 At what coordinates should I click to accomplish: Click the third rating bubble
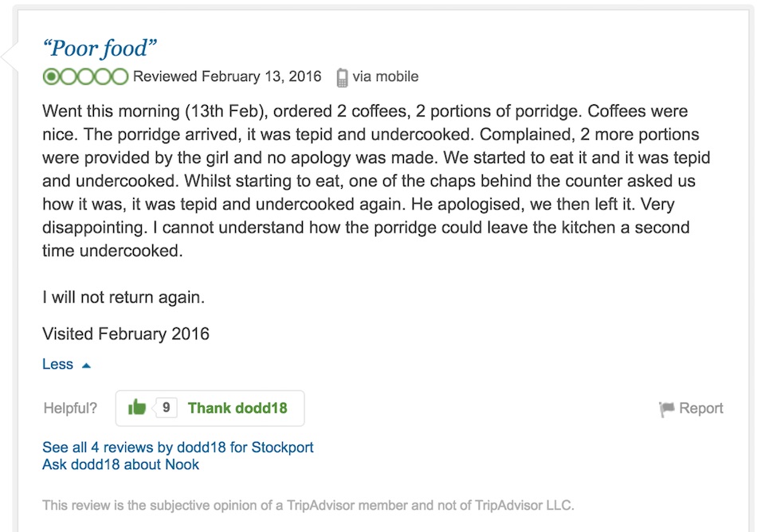tap(85, 76)
